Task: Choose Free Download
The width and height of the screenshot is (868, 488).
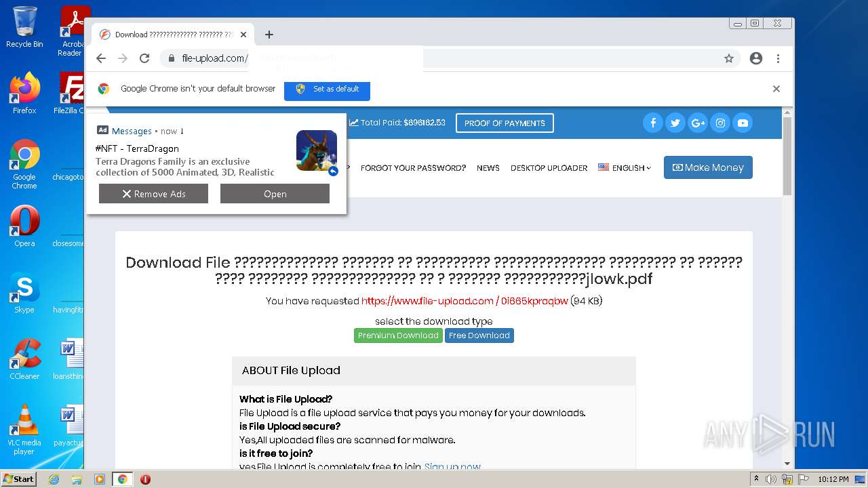Action: [x=479, y=335]
